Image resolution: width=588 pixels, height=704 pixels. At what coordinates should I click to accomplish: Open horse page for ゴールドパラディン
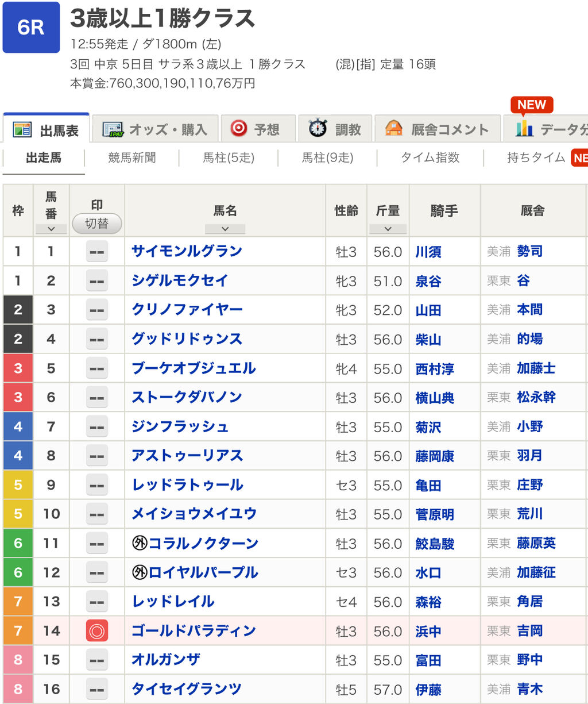(194, 630)
